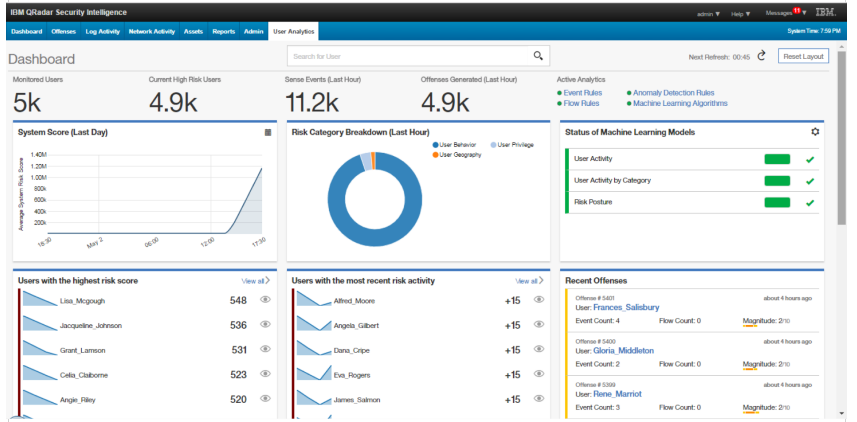Click Grant_Lamson risk trend sparkline
This screenshot has height=422, width=857.
[40, 348]
